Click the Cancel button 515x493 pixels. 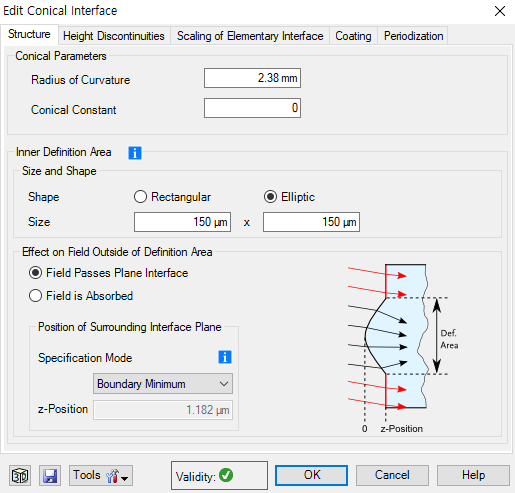(x=392, y=475)
